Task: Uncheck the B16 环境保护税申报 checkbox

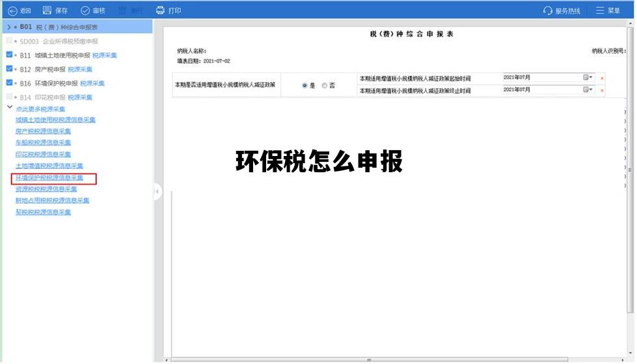Action: click(9, 83)
